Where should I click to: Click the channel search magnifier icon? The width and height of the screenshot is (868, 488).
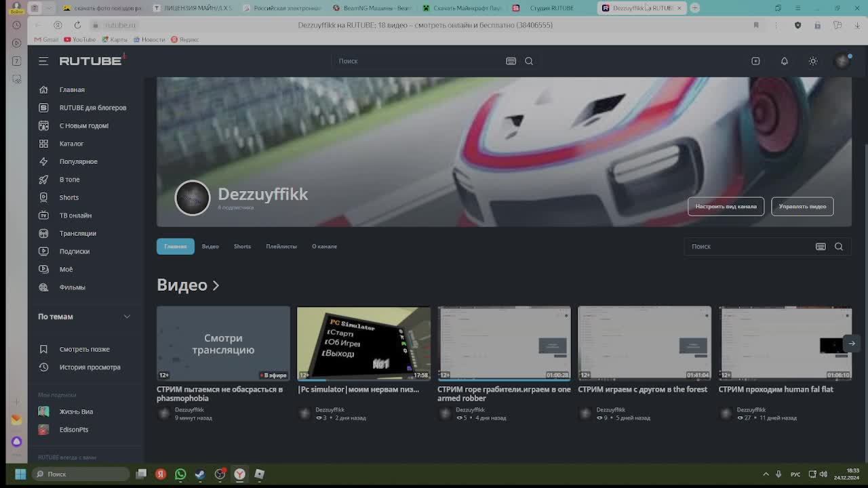(x=839, y=247)
